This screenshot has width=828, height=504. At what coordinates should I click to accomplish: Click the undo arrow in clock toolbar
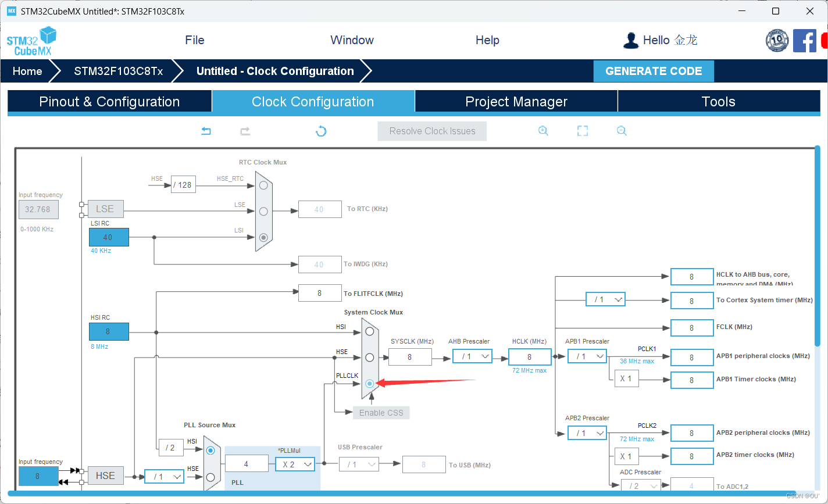(206, 131)
